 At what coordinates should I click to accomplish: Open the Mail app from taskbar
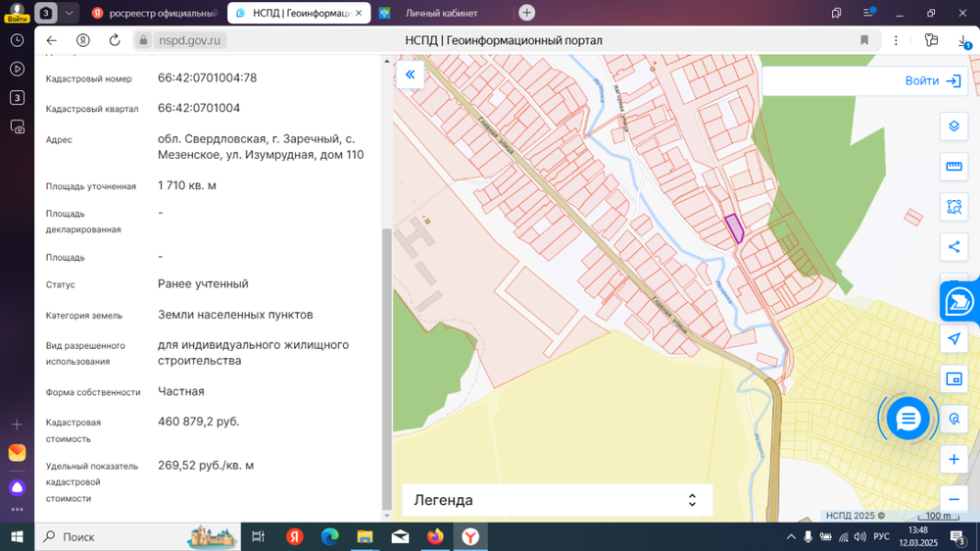point(400,536)
